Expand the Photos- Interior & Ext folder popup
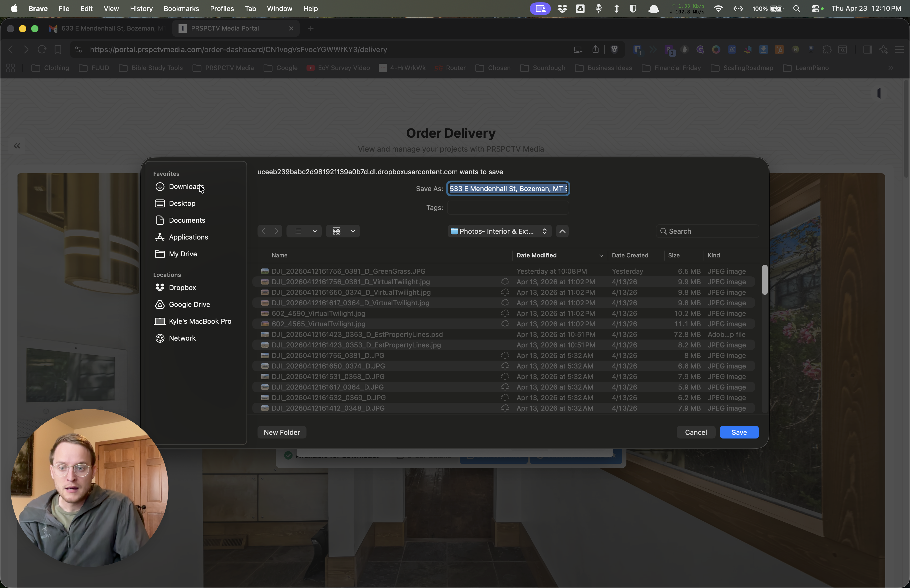Image resolution: width=910 pixels, height=588 pixels. pyautogui.click(x=499, y=231)
